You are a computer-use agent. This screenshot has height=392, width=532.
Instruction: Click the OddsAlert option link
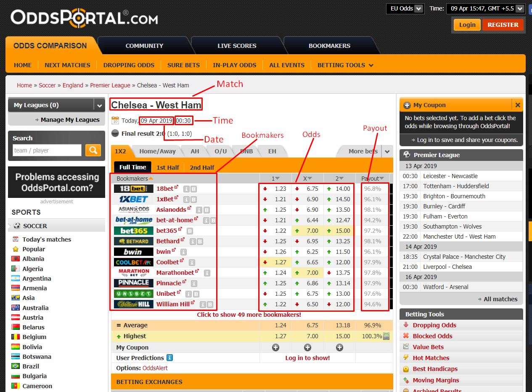coord(155,368)
